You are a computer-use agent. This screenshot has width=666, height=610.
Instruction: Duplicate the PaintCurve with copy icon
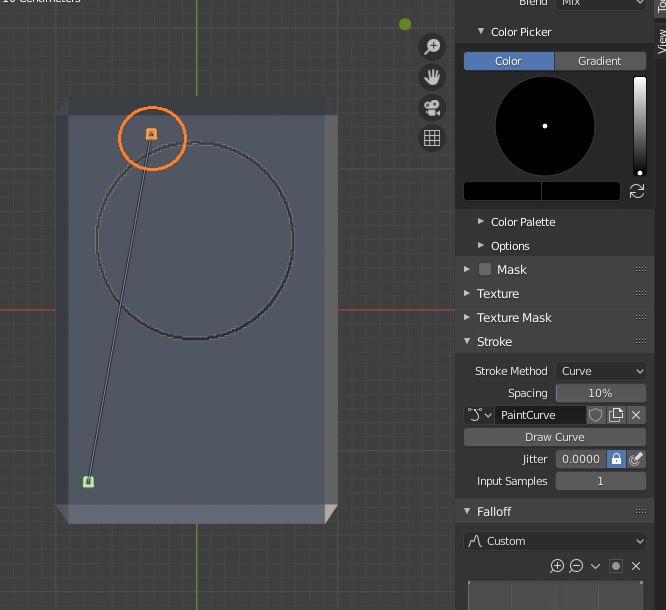pos(616,415)
